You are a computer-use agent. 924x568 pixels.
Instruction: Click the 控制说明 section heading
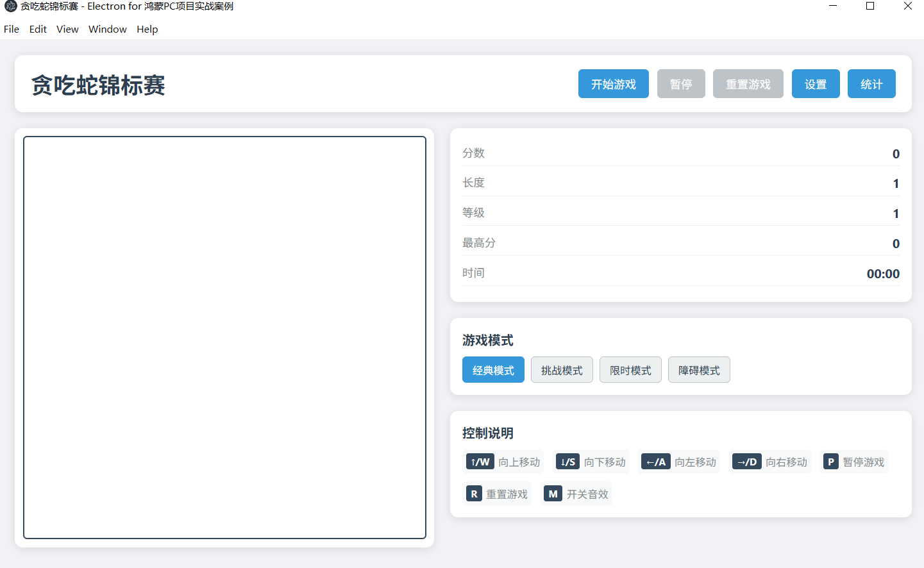coord(488,433)
